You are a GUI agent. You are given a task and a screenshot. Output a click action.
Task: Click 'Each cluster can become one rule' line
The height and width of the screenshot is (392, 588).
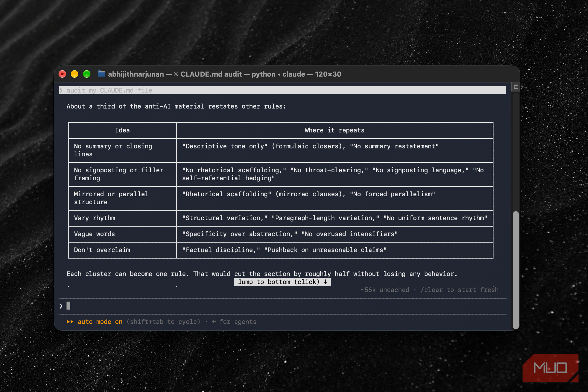pyautogui.click(x=262, y=274)
